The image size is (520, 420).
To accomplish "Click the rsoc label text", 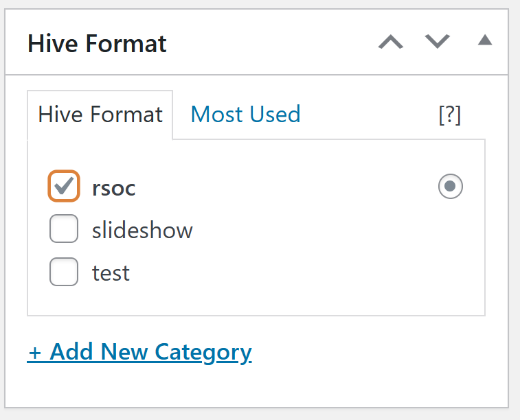I will tap(114, 188).
